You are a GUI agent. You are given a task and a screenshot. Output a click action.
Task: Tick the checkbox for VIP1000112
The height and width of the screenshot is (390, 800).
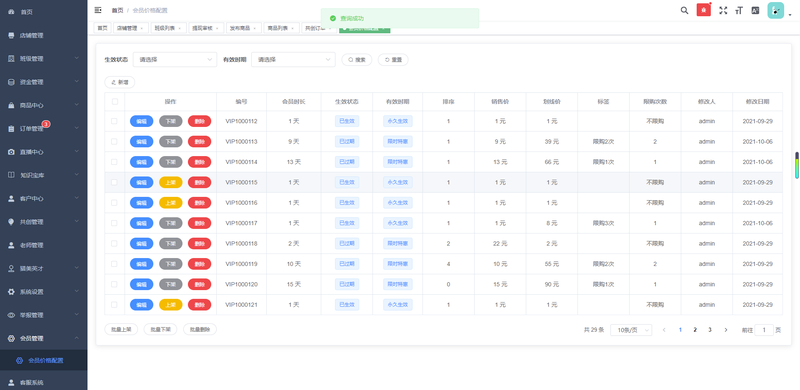tap(114, 121)
